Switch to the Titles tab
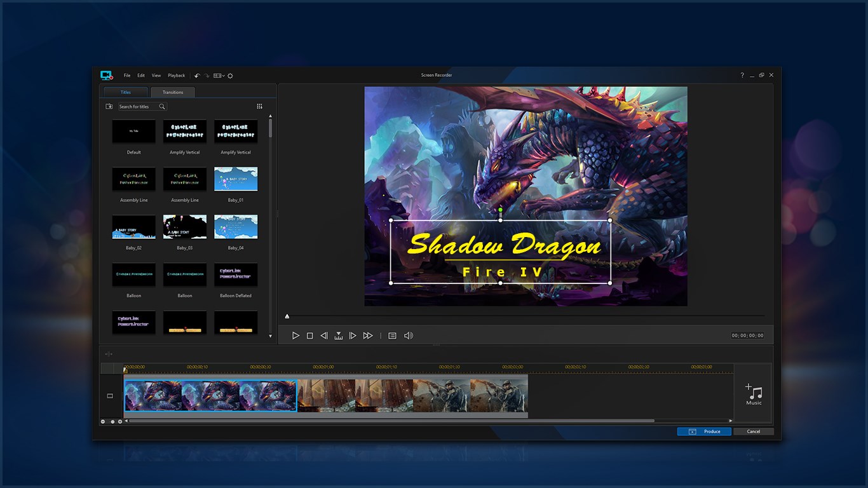This screenshot has width=868, height=488. pyautogui.click(x=126, y=92)
